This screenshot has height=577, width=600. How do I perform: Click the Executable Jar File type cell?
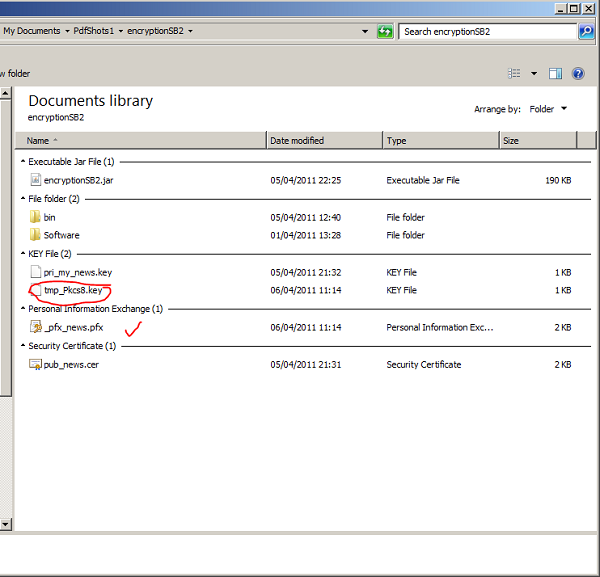coord(423,180)
